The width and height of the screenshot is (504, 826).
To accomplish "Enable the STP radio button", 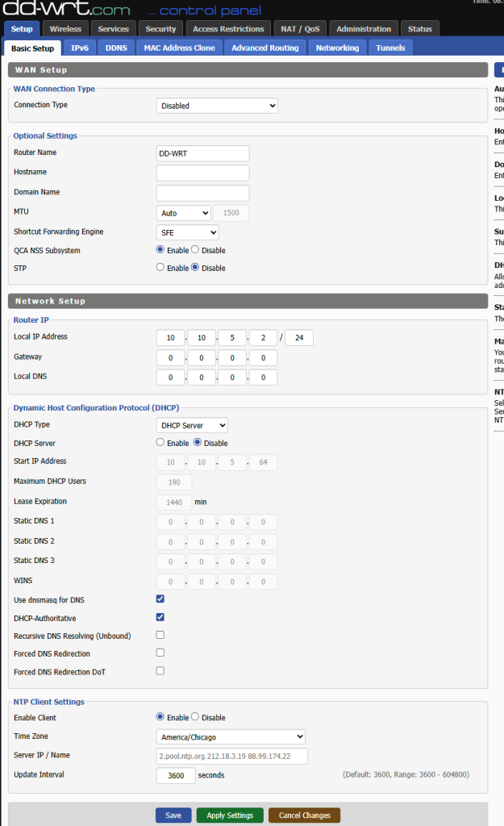I will click(x=160, y=267).
